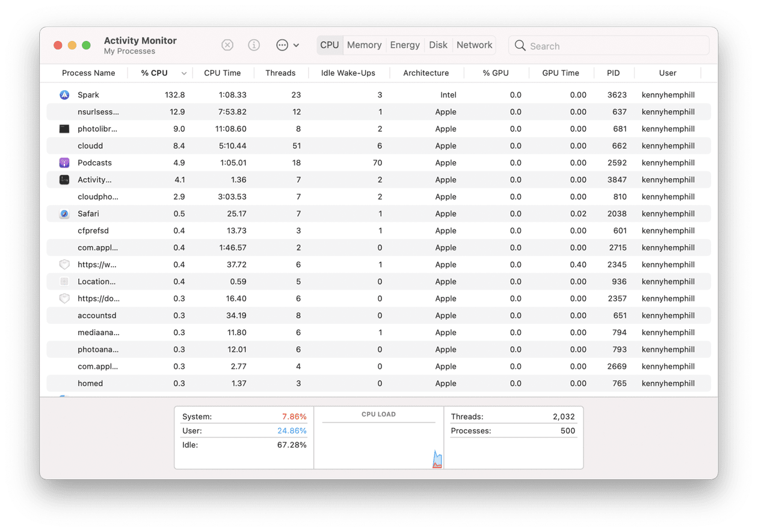Open the Disk tab
The height and width of the screenshot is (532, 758).
coord(438,45)
